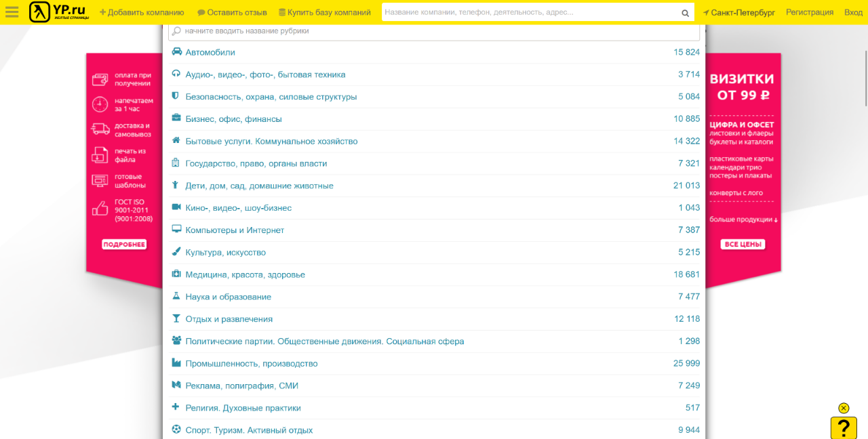868x439 pixels.
Task: Click the building icon beside Государство, право
Action: click(x=176, y=163)
